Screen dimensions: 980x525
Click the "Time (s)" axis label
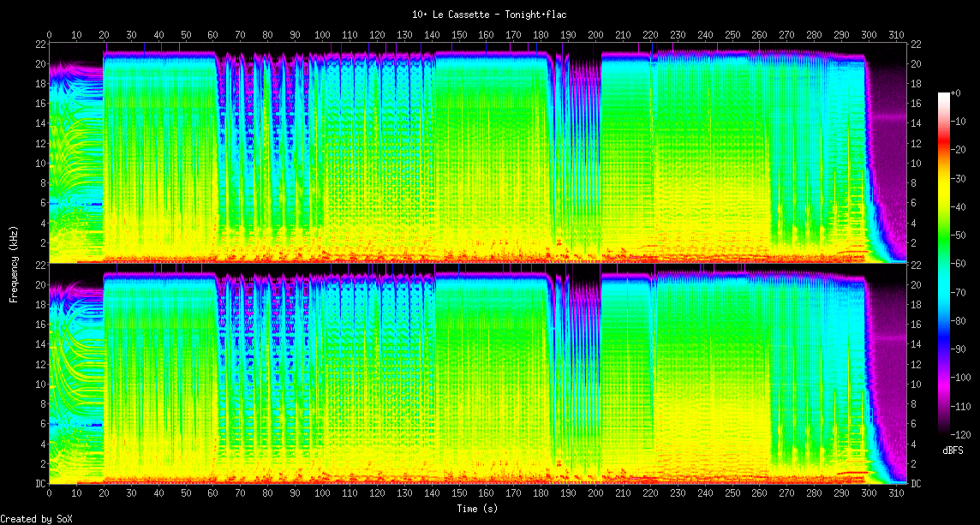(477, 509)
